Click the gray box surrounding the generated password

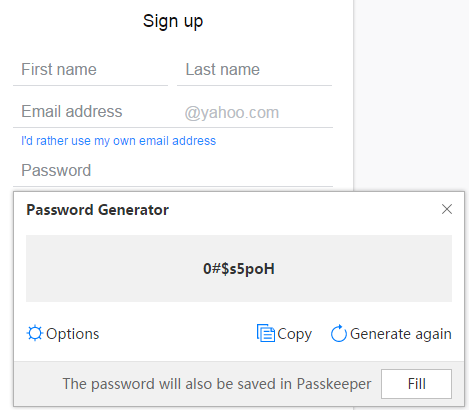[x=239, y=268]
